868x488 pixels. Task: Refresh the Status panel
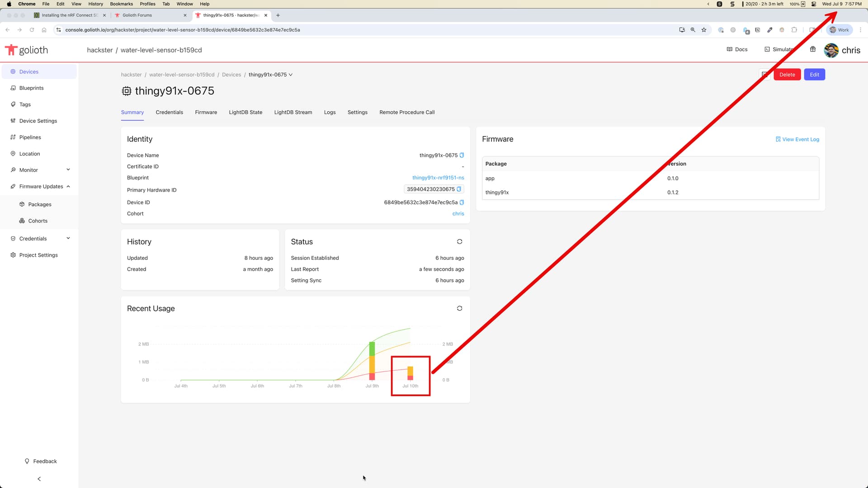click(x=459, y=242)
